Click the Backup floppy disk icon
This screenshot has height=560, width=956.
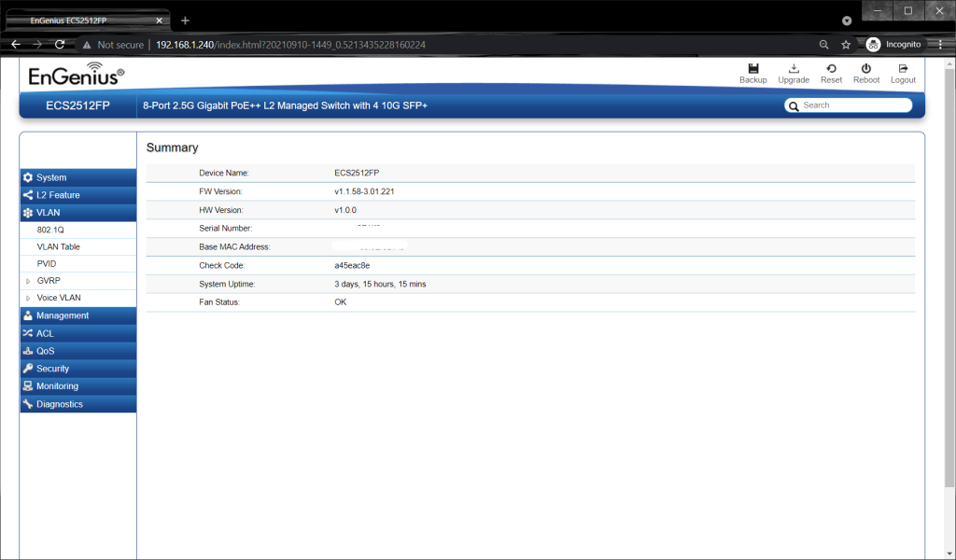[x=753, y=68]
